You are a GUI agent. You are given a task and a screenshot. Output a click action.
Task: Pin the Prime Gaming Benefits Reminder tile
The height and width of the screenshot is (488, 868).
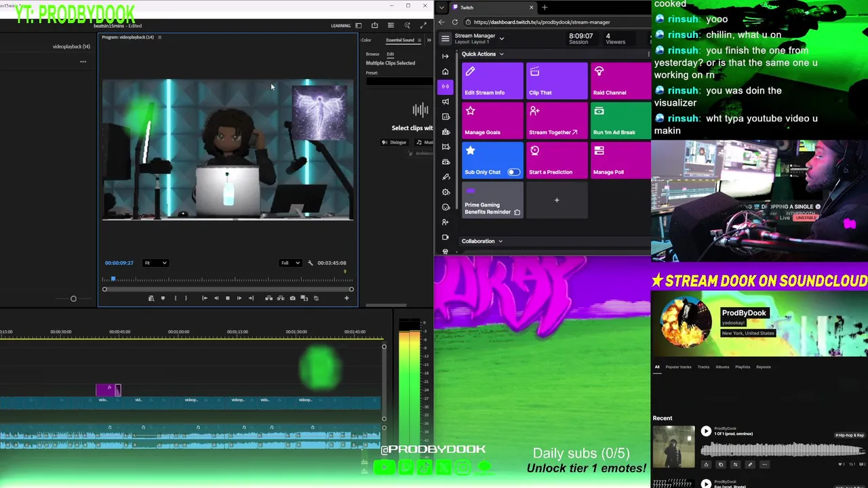(517, 212)
